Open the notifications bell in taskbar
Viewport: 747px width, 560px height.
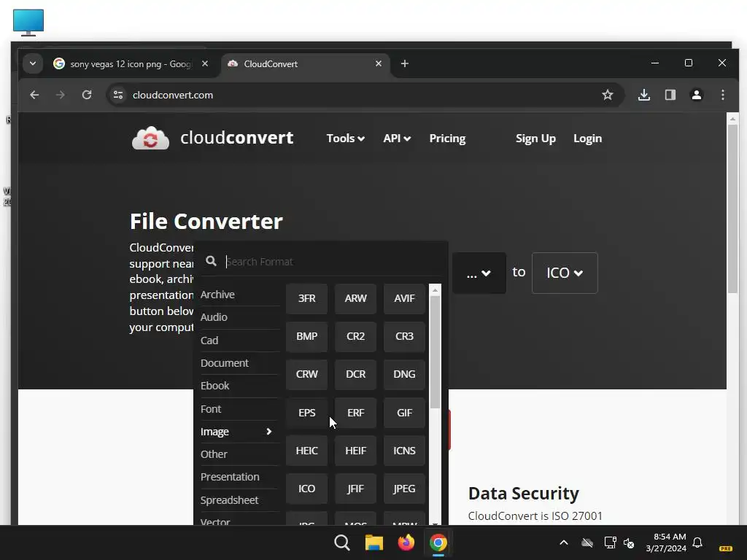point(697,542)
